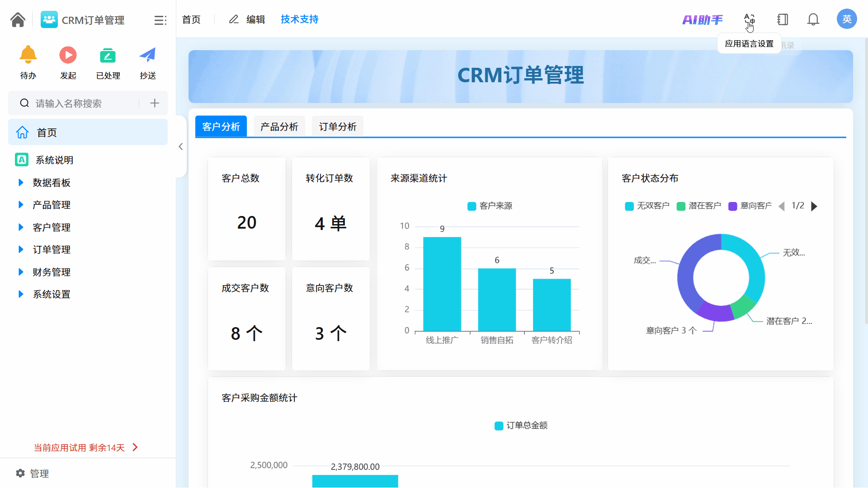Screen dimensions: 868x488
Task: Toggle 客户来源 legend swatch
Action: click(x=472, y=206)
